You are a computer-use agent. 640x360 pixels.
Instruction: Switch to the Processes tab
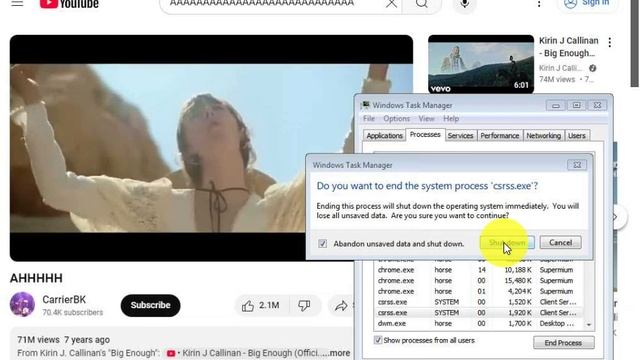click(425, 134)
